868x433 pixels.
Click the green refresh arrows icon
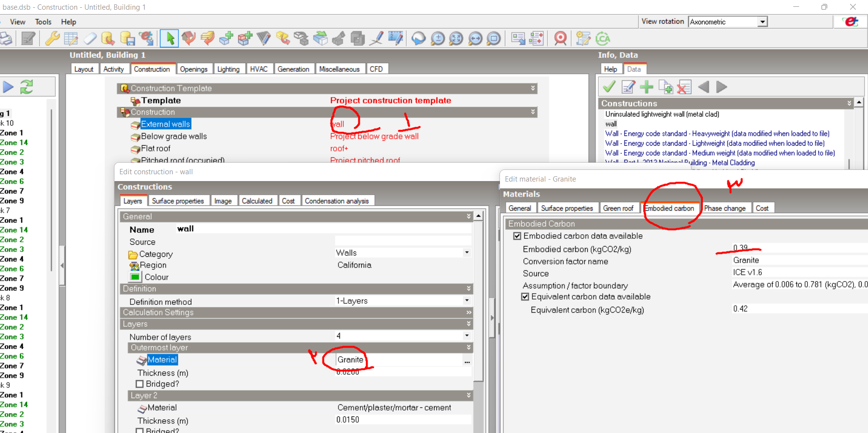click(27, 87)
